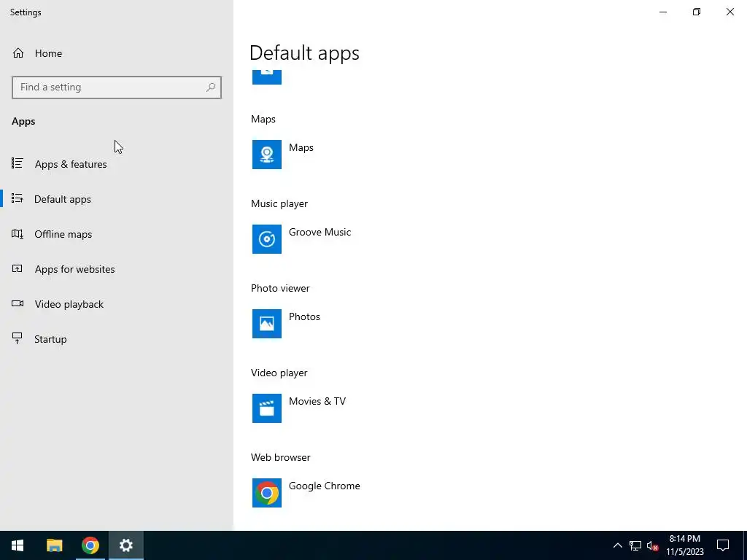Change the Groove Music default player
This screenshot has width=747, height=560.
320,232
